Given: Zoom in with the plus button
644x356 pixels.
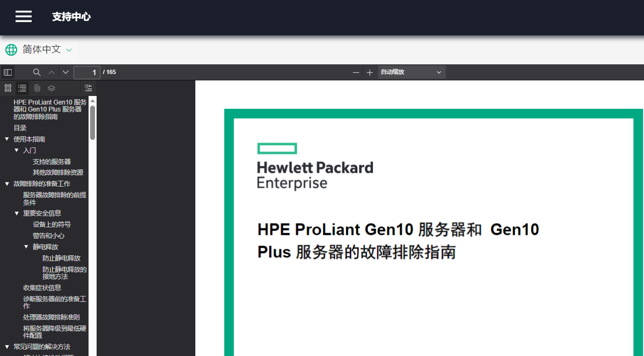Looking at the screenshot, I should point(370,72).
